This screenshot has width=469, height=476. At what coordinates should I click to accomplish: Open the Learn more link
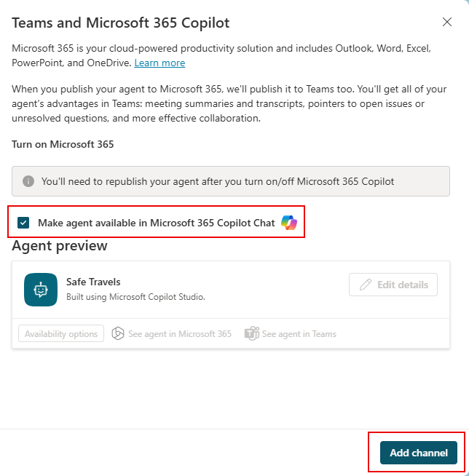[x=159, y=63]
